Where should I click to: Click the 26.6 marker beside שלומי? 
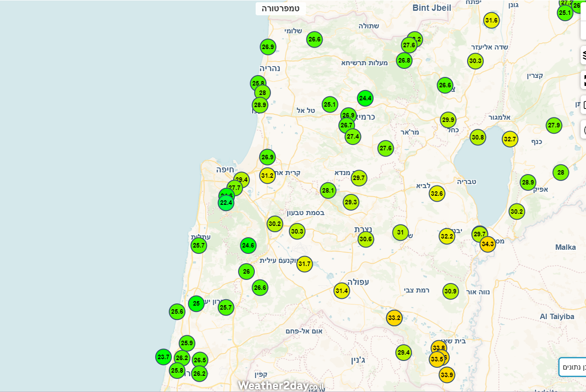pyautogui.click(x=315, y=40)
